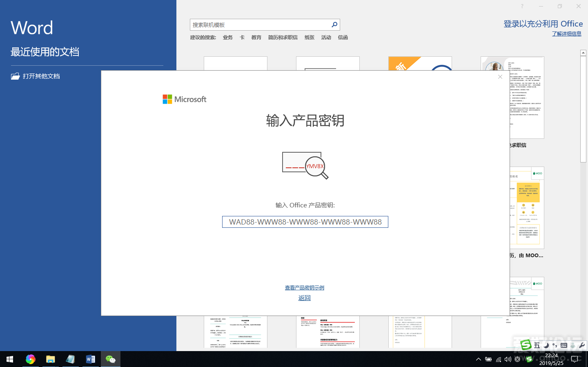The image size is (588, 367).
Task: Click the volume speaker tray icon
Action: tap(508, 360)
